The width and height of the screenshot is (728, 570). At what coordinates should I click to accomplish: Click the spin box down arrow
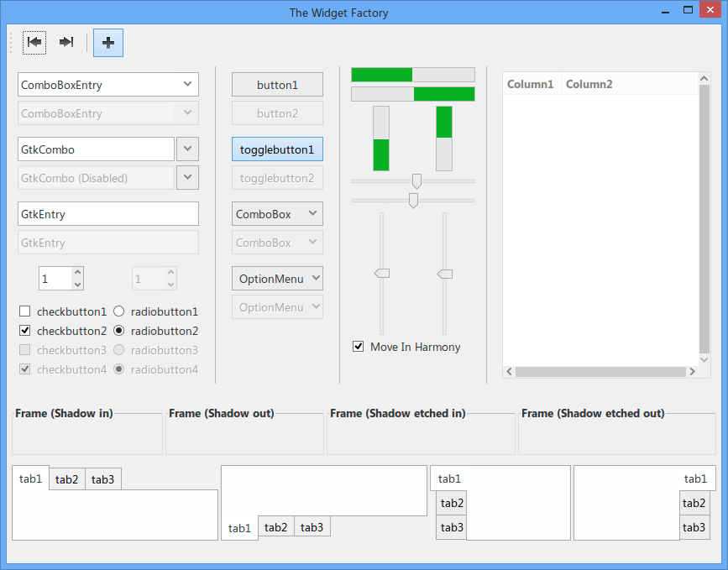[x=77, y=285]
